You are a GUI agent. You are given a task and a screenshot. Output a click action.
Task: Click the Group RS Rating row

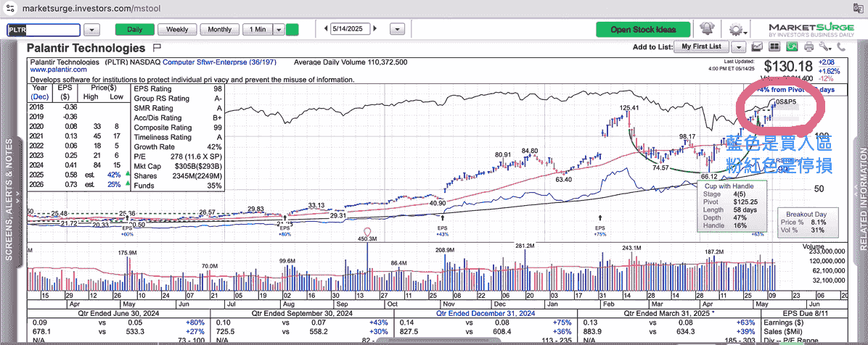(x=178, y=99)
